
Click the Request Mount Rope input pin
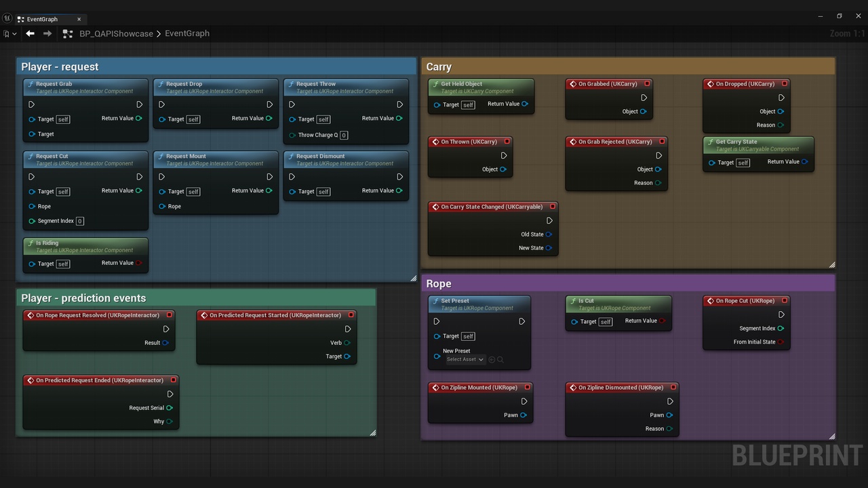click(162, 206)
